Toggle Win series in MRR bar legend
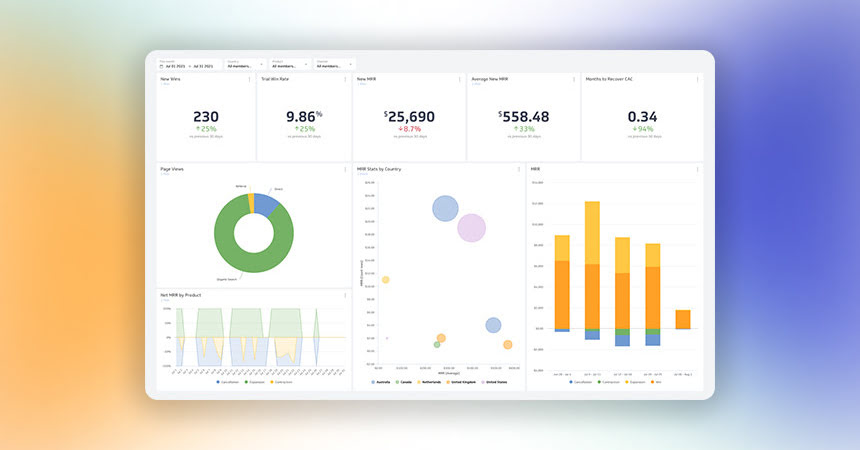This screenshot has height=450, width=860. pos(656,382)
